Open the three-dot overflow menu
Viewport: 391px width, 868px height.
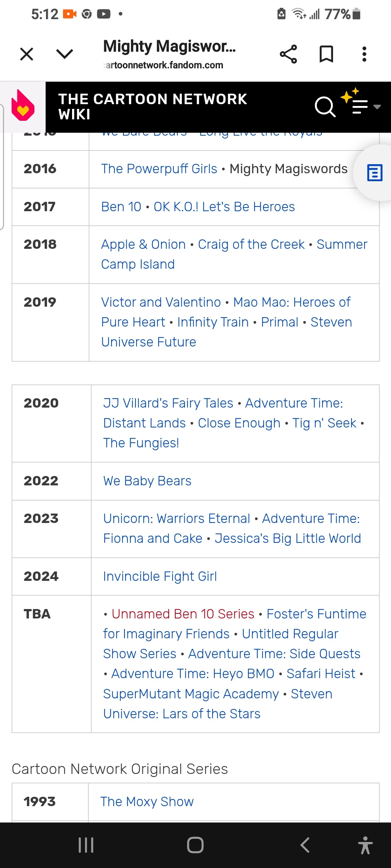click(x=364, y=54)
